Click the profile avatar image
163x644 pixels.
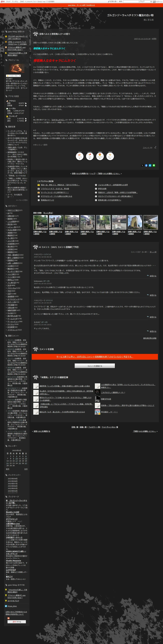tap(17, 68)
